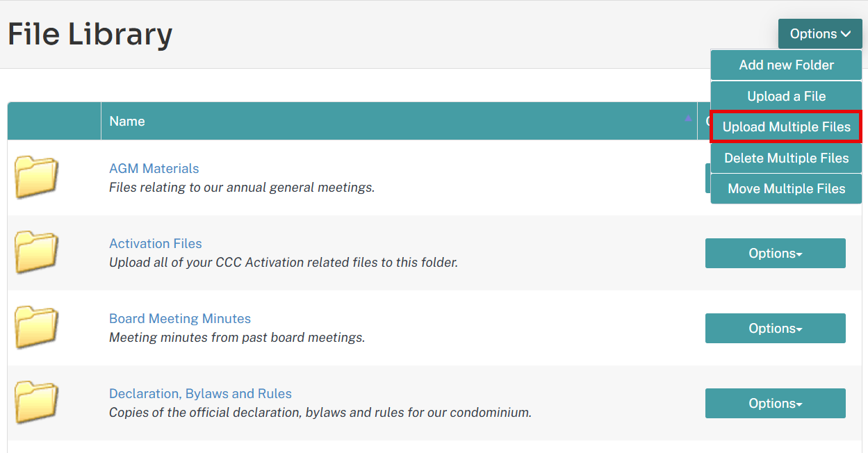Open the Board Meeting Minutes folder icon
This screenshot has width=868, height=453.
pyautogui.click(x=37, y=328)
